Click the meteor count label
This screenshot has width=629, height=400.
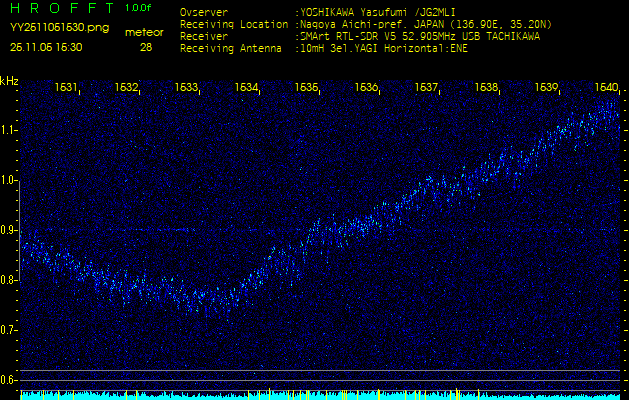[144, 33]
